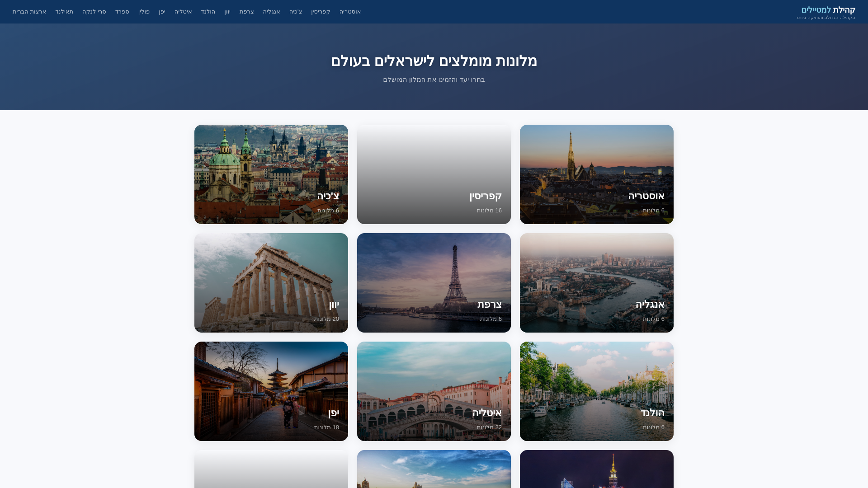The width and height of the screenshot is (868, 488).
Task: Click the subtitle בחרו יעד והזמינו את המלון המושלם
Action: coord(434,80)
